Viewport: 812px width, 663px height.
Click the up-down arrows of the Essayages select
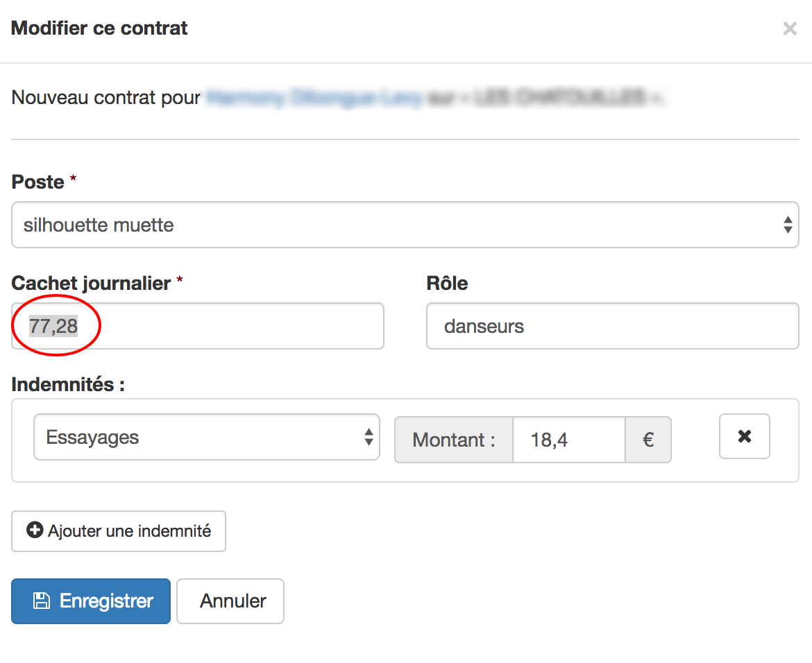369,437
